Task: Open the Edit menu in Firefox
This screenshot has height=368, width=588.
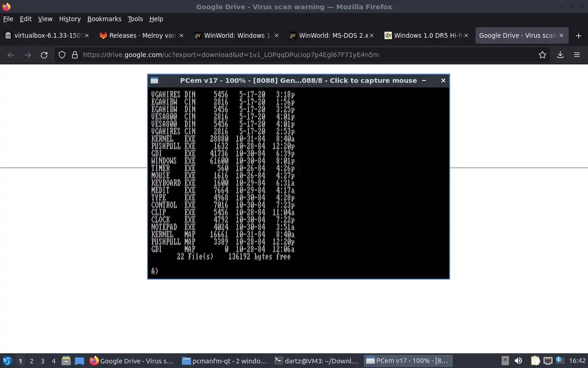Action: (26, 19)
